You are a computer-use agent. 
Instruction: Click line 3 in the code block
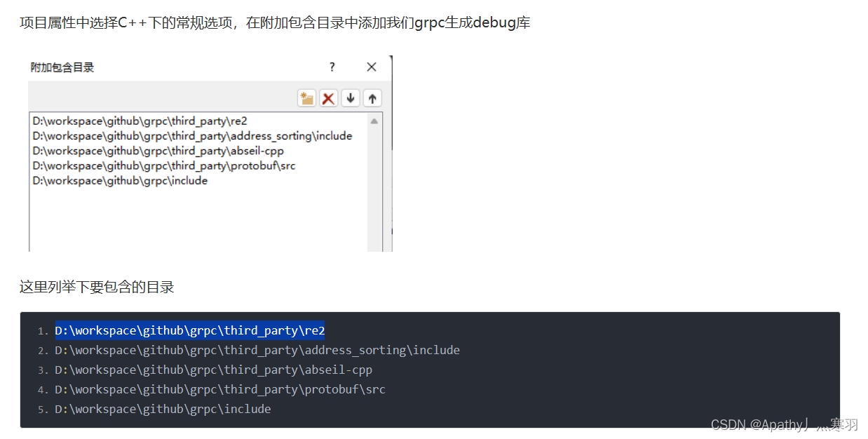point(212,370)
